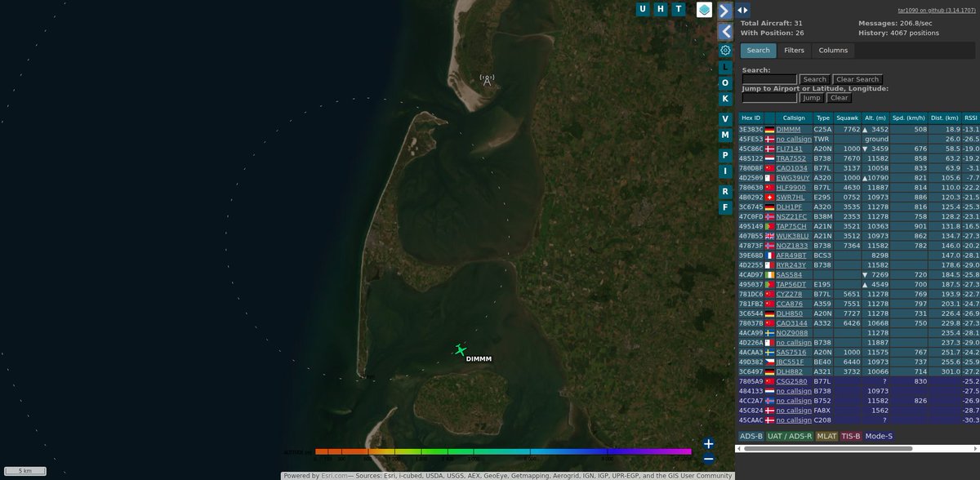Zoom out the map with minus
The height and width of the screenshot is (480, 980).
tap(708, 459)
